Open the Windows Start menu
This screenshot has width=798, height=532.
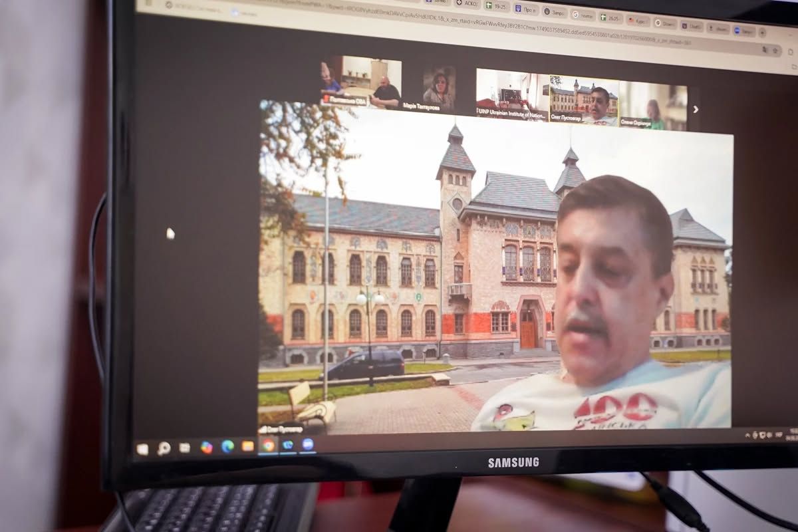(x=142, y=450)
